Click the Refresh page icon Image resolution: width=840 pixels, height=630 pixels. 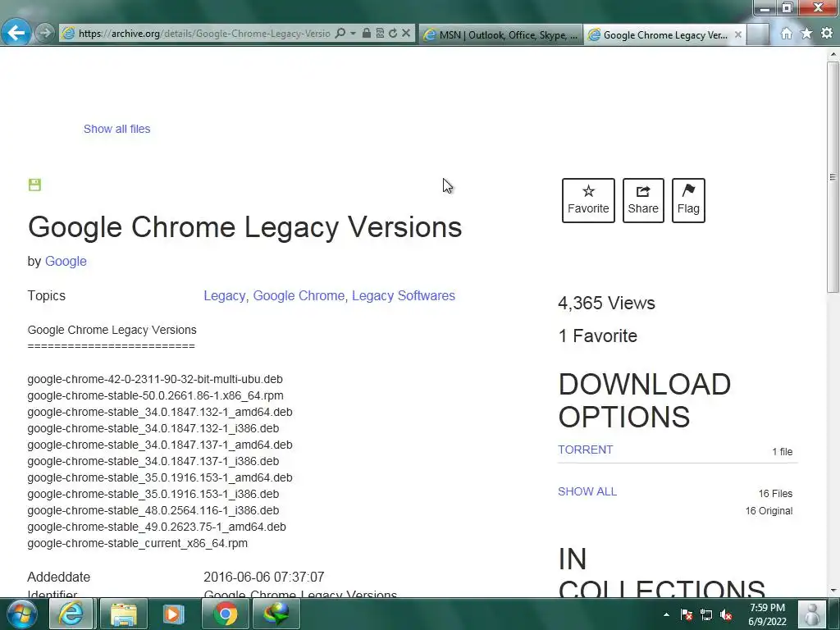393,33
